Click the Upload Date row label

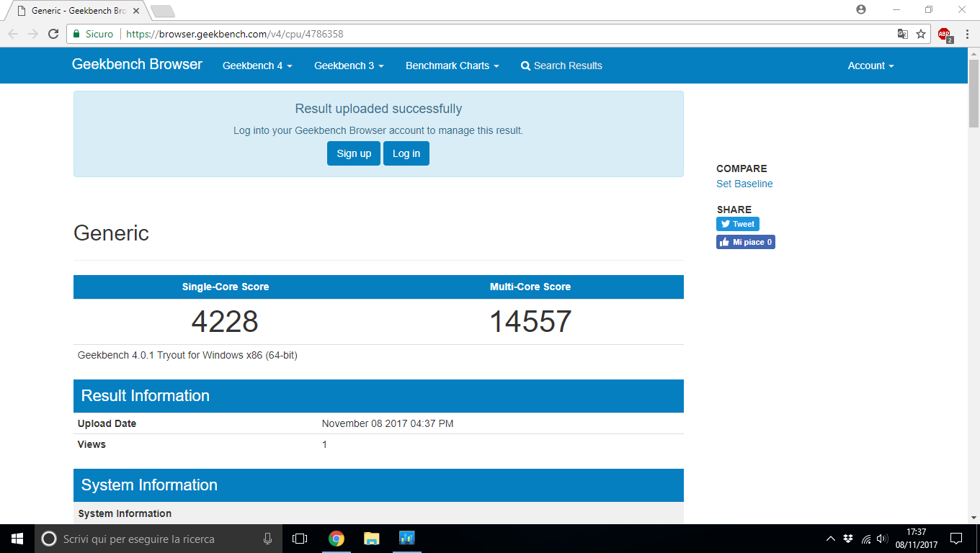coord(107,423)
